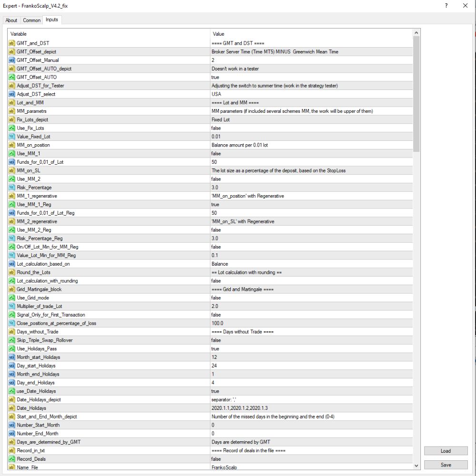Switch to the Common tab
This screenshot has width=476, height=476.
(x=31, y=20)
